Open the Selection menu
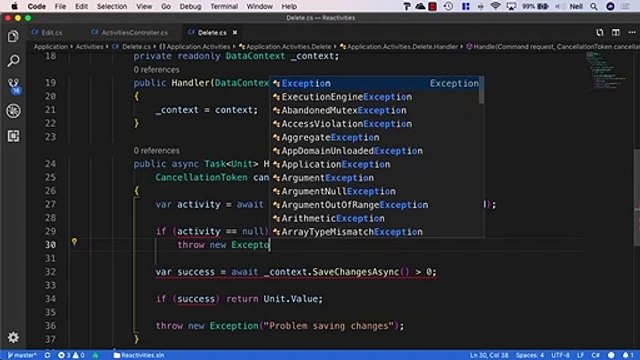 [x=112, y=6]
